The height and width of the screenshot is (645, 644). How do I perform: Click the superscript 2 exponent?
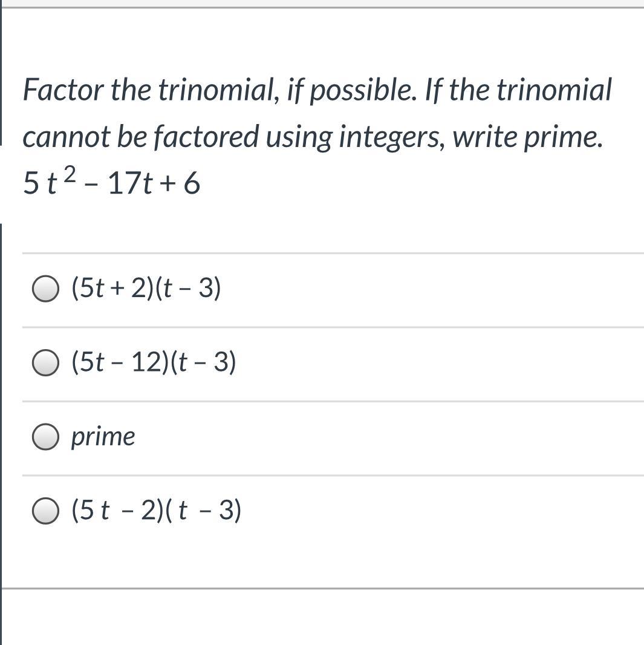click(x=70, y=175)
